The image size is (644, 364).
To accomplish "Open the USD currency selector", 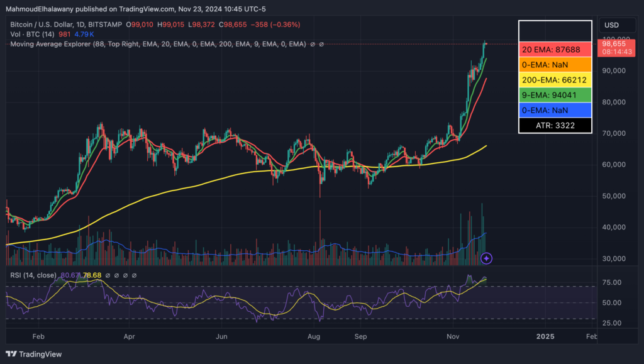I will click(x=611, y=25).
